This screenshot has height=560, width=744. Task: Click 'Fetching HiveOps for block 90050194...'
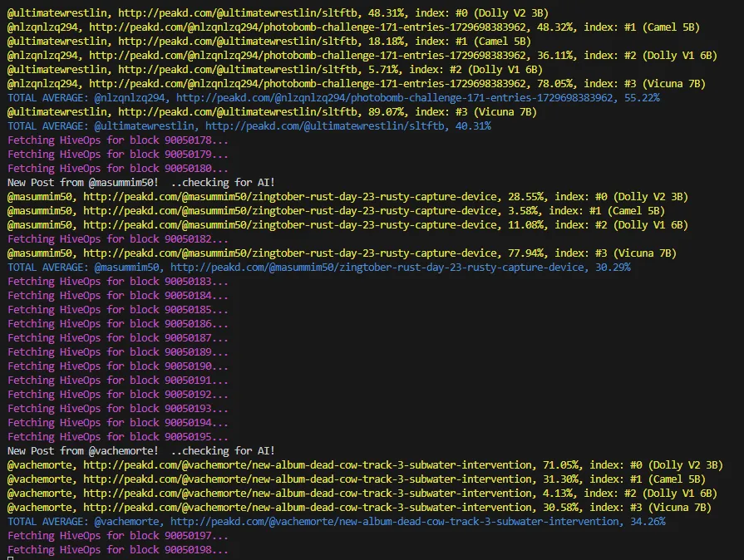[118, 423]
